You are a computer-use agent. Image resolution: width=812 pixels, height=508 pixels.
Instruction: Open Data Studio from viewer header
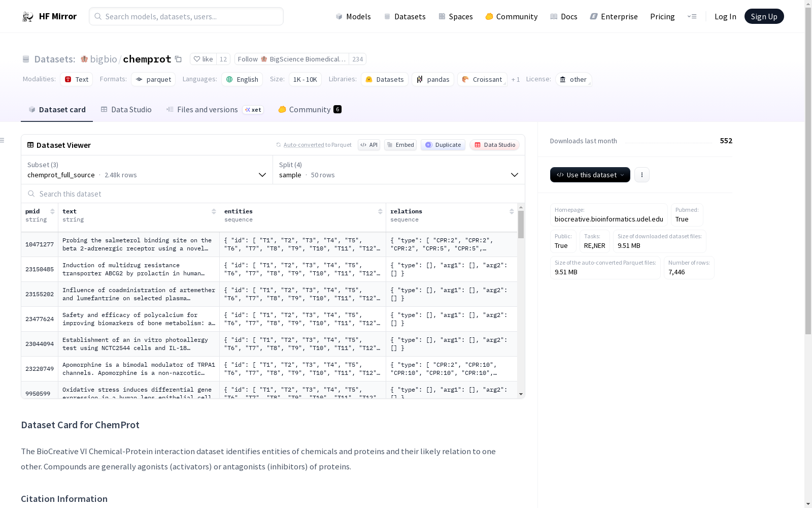[x=495, y=145]
